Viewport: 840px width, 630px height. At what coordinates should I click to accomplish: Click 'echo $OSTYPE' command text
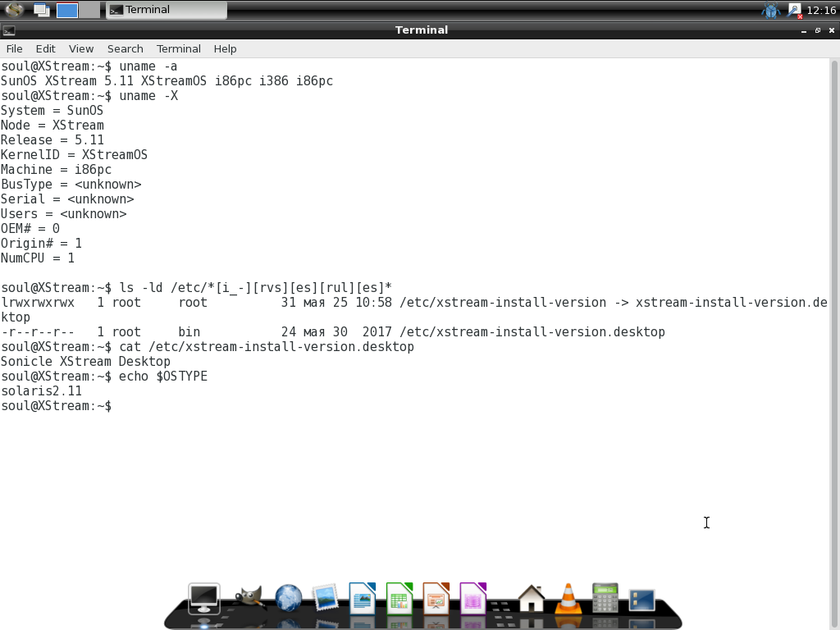click(163, 377)
